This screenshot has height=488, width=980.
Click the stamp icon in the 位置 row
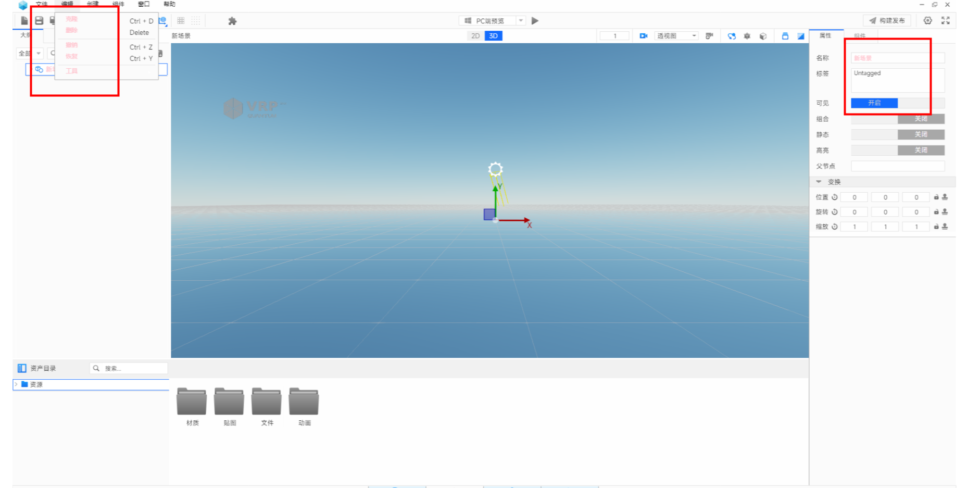[945, 197]
